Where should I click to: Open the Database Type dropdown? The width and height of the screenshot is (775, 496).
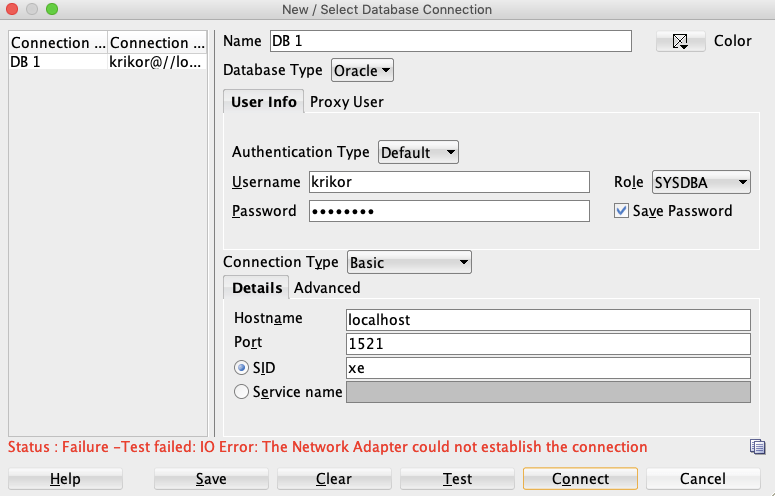(x=362, y=71)
